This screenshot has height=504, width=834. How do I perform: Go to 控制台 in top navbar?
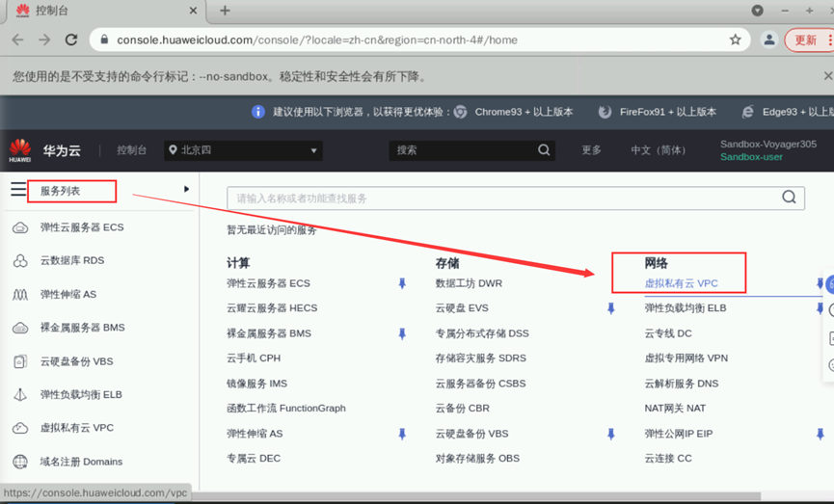(131, 150)
